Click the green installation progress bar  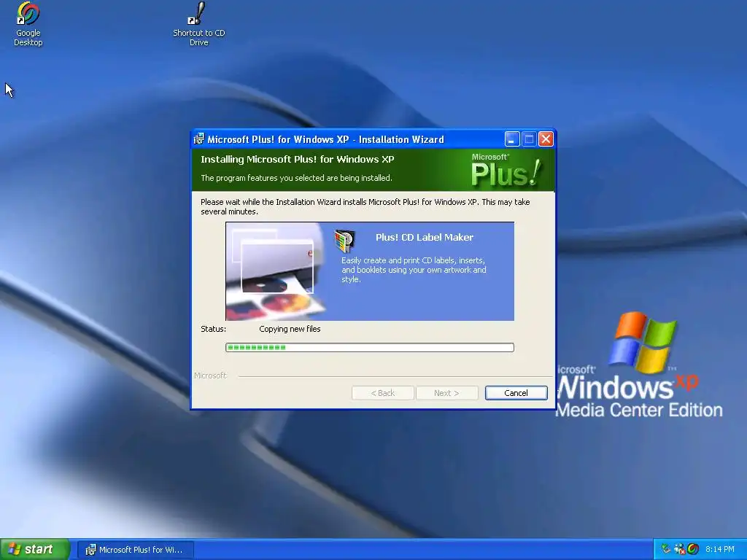pyautogui.click(x=370, y=348)
